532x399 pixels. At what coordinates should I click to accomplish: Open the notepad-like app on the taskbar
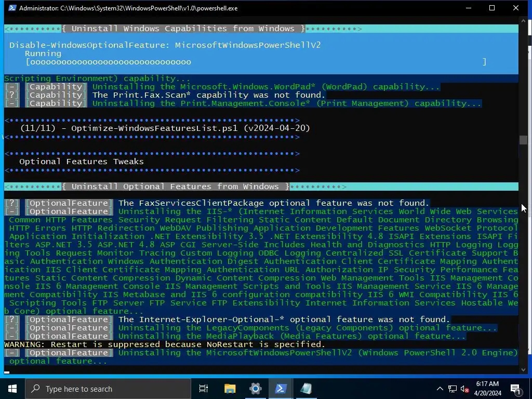pos(306,389)
